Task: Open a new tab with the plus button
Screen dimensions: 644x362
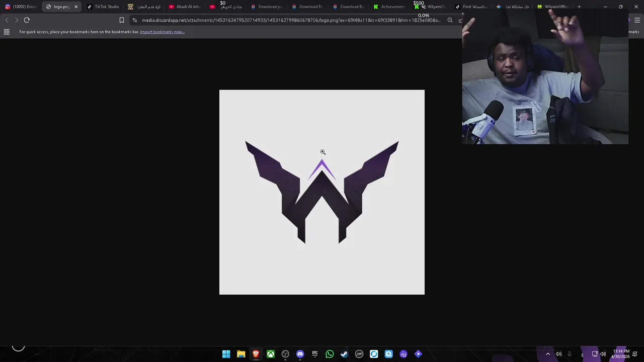Action: (x=579, y=7)
